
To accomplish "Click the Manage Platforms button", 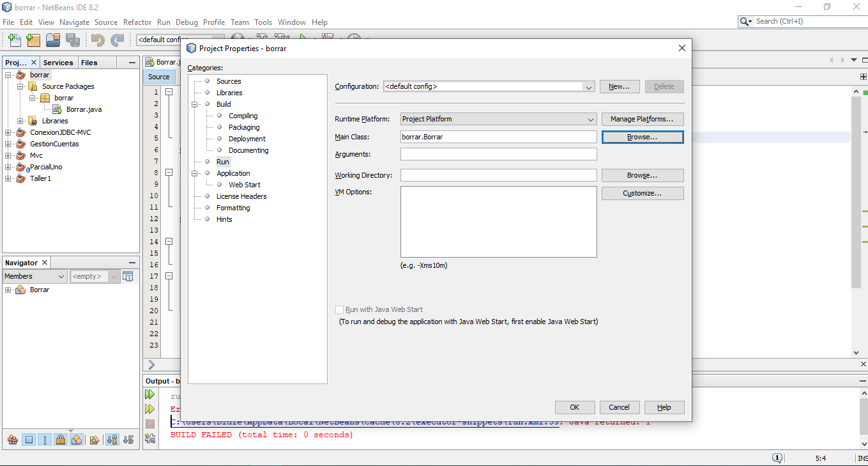I will pos(643,119).
